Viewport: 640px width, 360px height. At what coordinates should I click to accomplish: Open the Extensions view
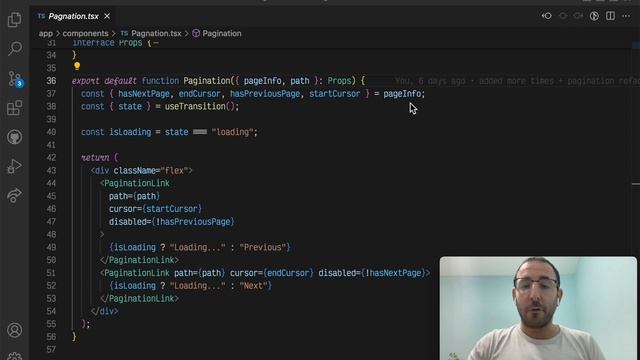tap(14, 108)
